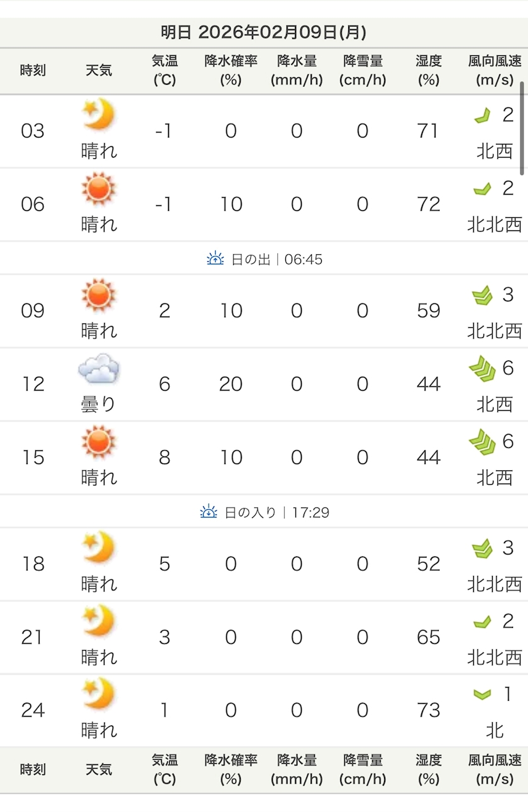Click the moon icon in the 18 o'clock row
The image size is (528, 812).
coord(99,548)
